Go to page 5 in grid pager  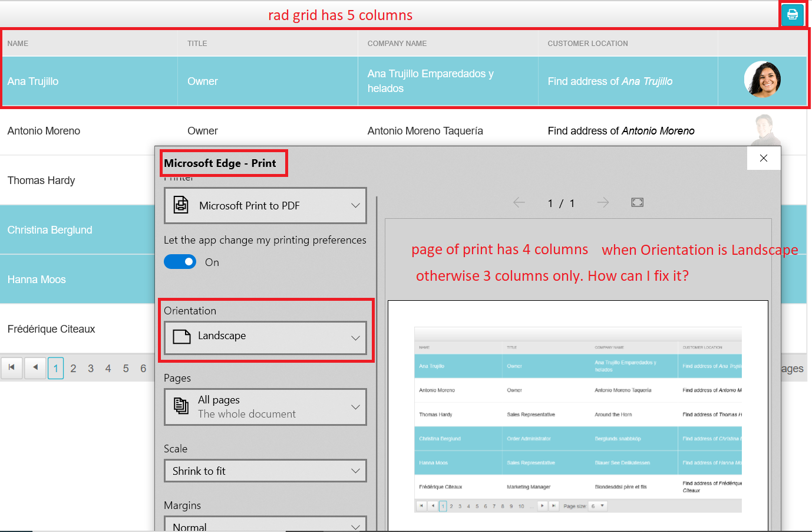(126, 369)
